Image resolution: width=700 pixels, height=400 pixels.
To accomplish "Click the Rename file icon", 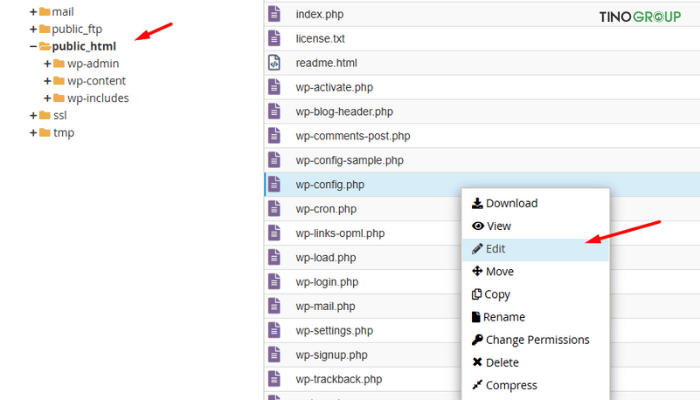I will (476, 317).
